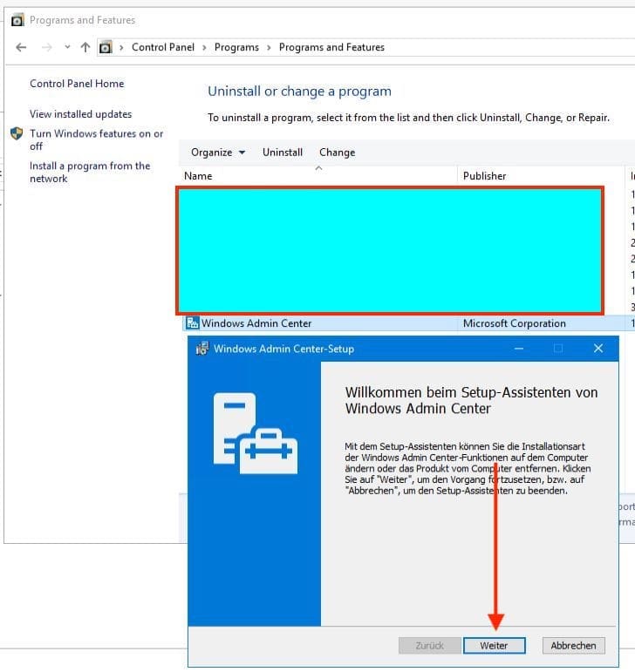This screenshot has width=635, height=672.
Task: Select Programs and Features in the breadcrumb
Action: click(x=331, y=47)
